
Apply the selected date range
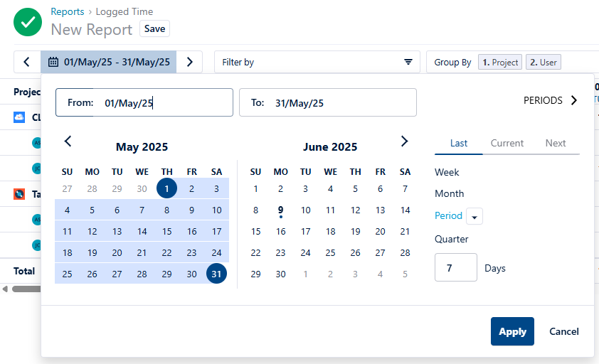click(512, 331)
